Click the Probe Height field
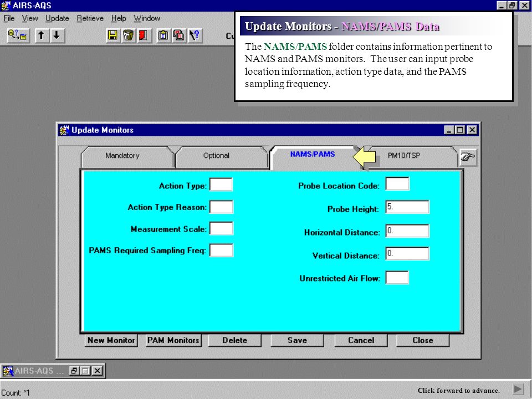 [407, 207]
